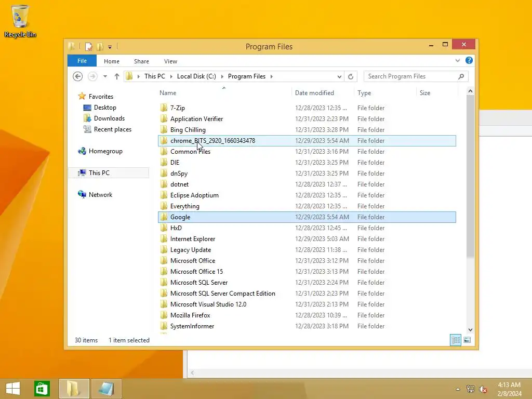Open the Customize Quick Access Toolbar dropdown

point(110,47)
